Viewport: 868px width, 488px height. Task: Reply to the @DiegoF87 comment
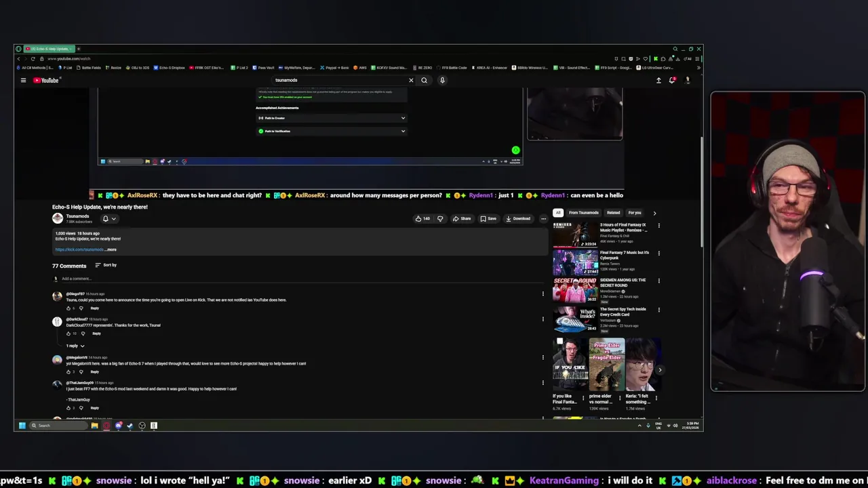(x=95, y=308)
